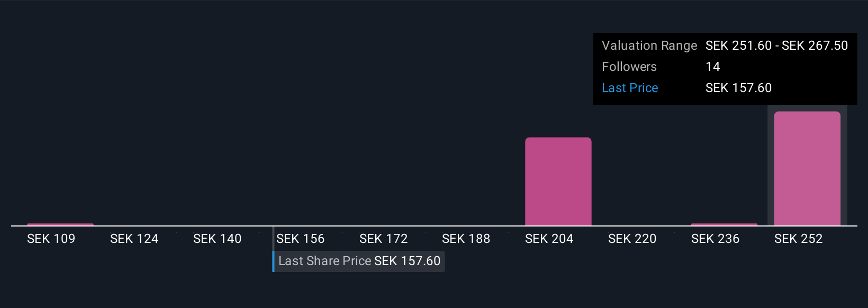Open the Last Price link in tooltip
This screenshot has width=868, height=308.
click(x=630, y=88)
